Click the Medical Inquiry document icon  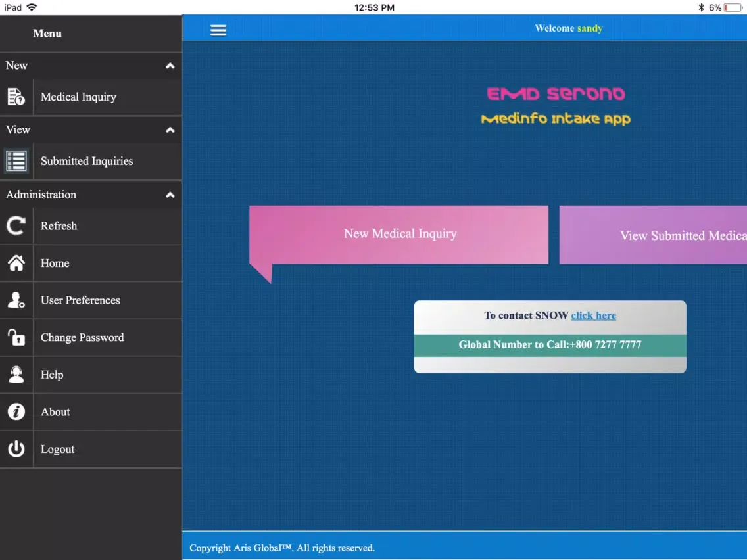click(16, 97)
